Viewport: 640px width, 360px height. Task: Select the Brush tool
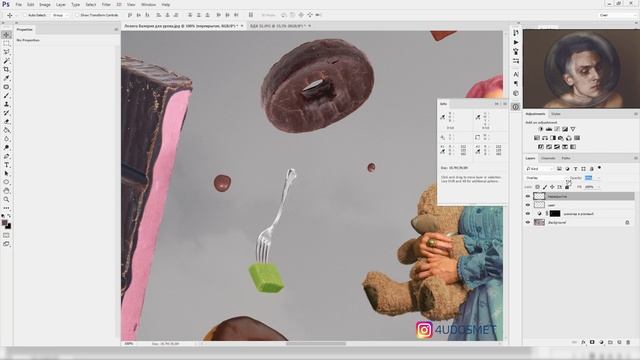point(6,96)
